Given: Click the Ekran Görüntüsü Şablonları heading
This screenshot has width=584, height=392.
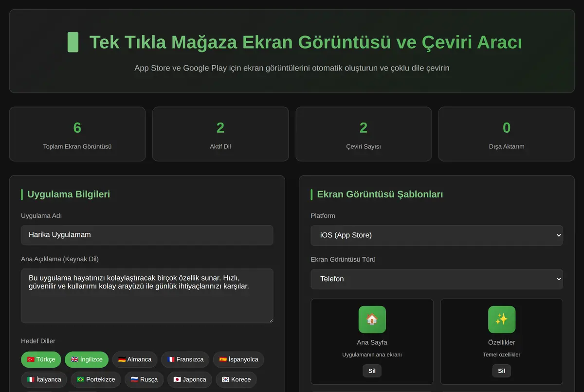Looking at the screenshot, I should pos(380,194).
